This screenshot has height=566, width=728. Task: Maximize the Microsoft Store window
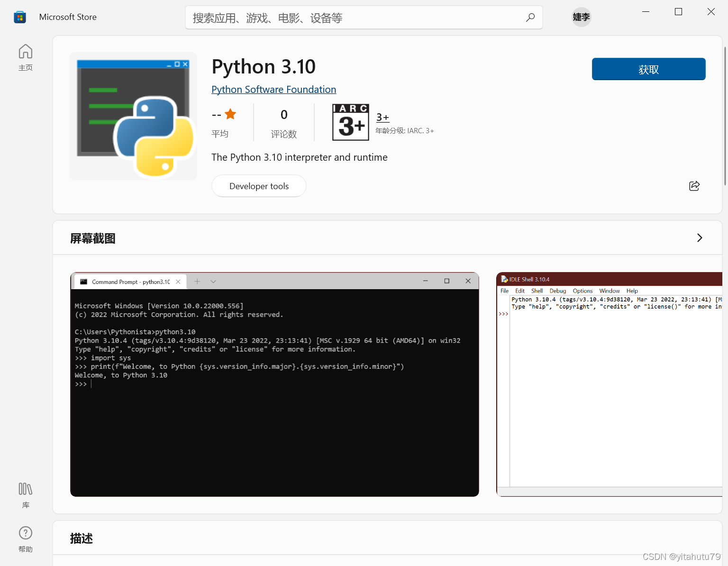coord(678,12)
